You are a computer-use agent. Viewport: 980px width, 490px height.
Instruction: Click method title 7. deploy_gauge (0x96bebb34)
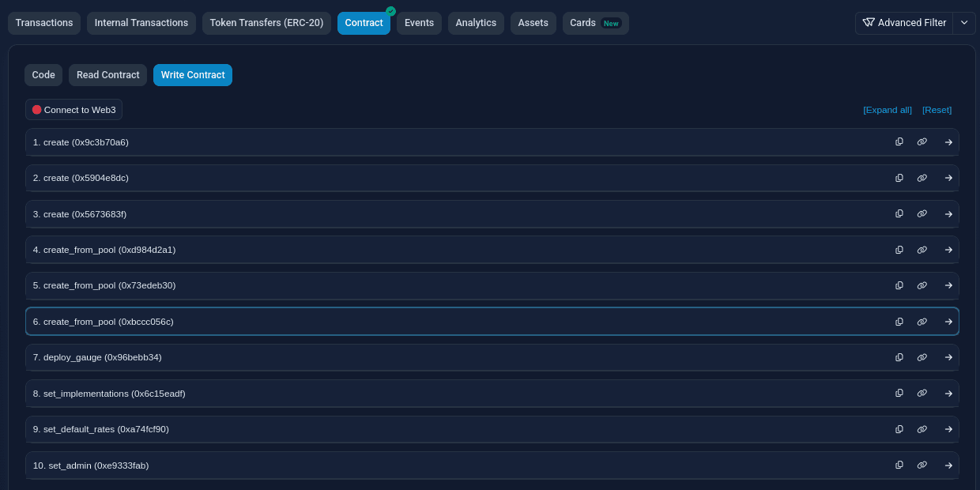pos(97,357)
